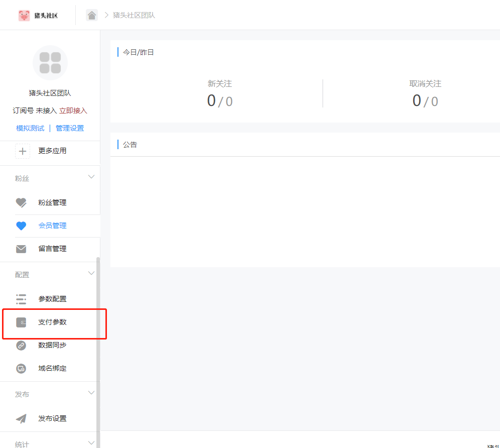The height and width of the screenshot is (448, 500).
Task: Toggle the 统计 section chevron
Action: tap(91, 443)
